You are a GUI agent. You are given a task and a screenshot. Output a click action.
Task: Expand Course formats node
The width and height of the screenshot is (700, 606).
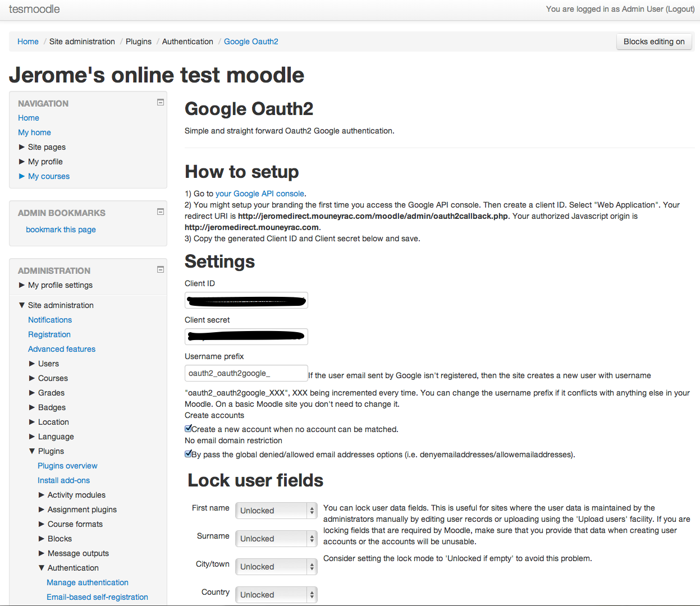42,524
